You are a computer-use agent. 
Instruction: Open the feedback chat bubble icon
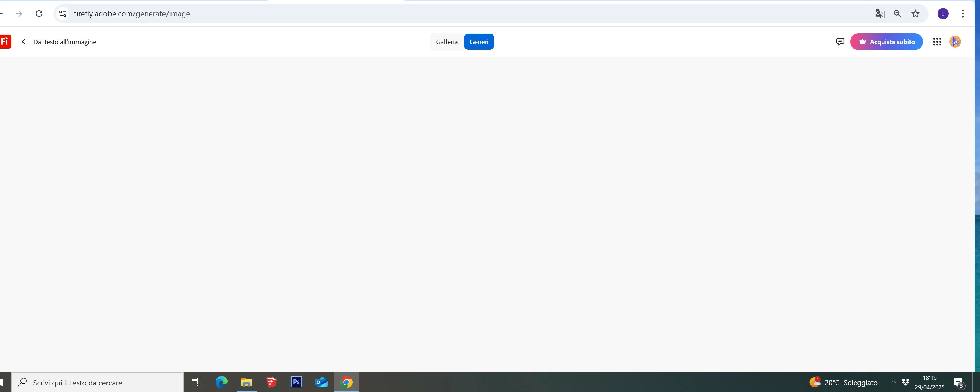(x=840, y=41)
